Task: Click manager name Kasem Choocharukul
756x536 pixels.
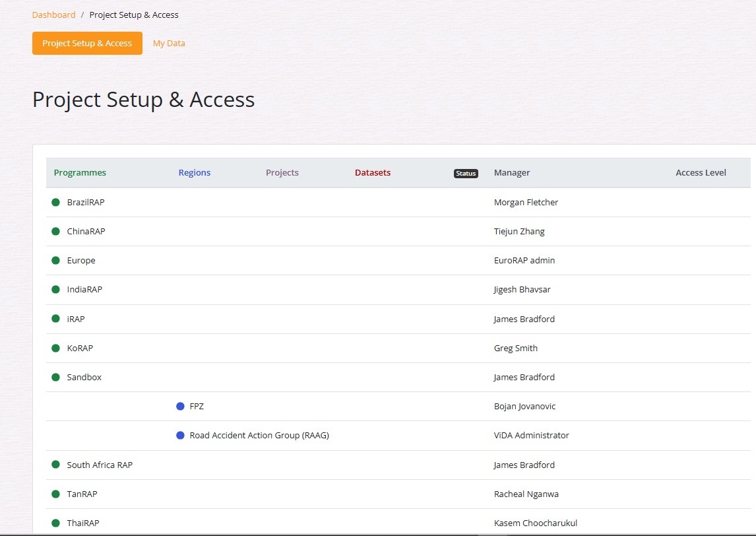Action: point(536,523)
